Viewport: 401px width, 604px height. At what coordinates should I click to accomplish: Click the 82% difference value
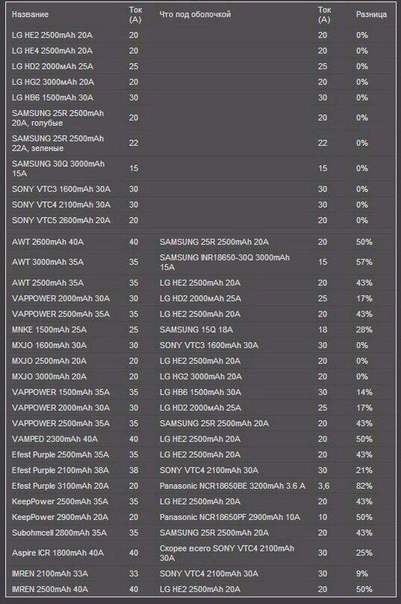364,486
